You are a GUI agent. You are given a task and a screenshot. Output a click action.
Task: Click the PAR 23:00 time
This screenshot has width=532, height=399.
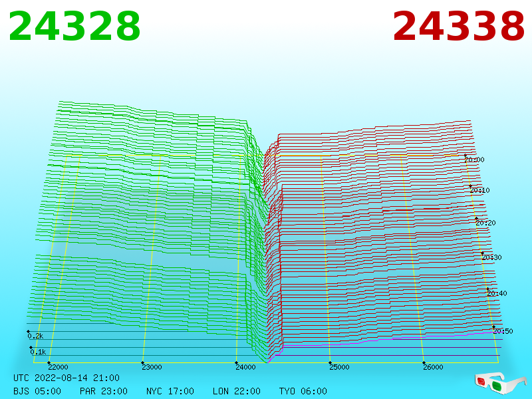[104, 391]
